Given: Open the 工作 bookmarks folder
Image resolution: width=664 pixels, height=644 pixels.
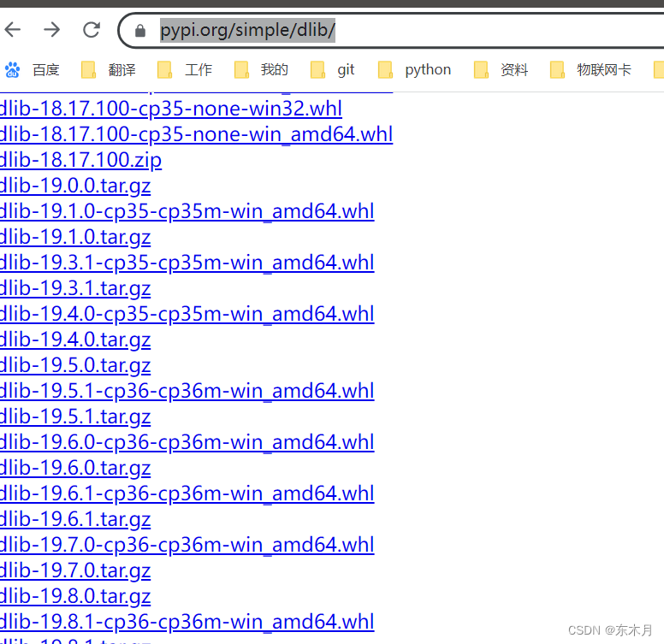Looking at the screenshot, I should point(185,70).
